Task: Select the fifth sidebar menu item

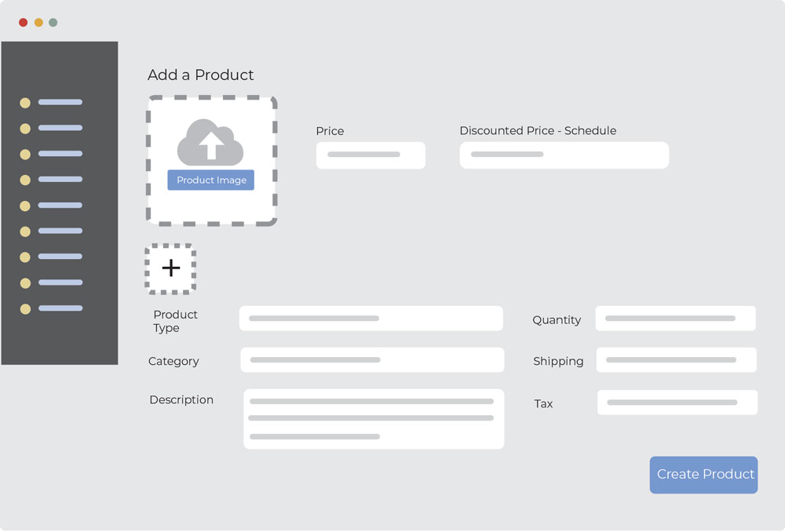Action: click(x=53, y=206)
